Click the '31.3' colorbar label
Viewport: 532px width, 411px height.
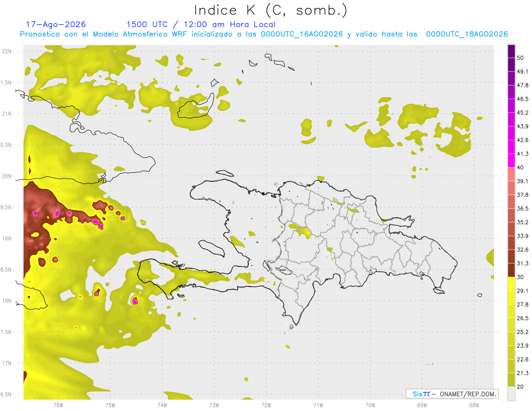523,263
